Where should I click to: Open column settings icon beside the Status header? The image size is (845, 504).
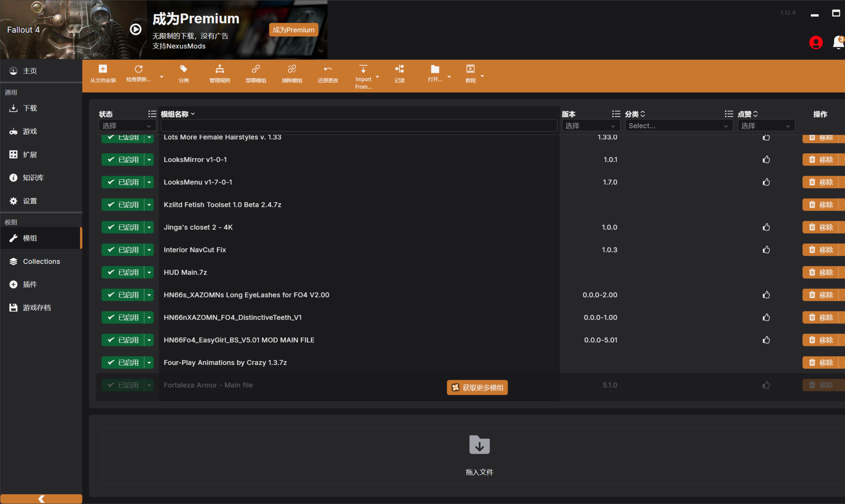[152, 114]
